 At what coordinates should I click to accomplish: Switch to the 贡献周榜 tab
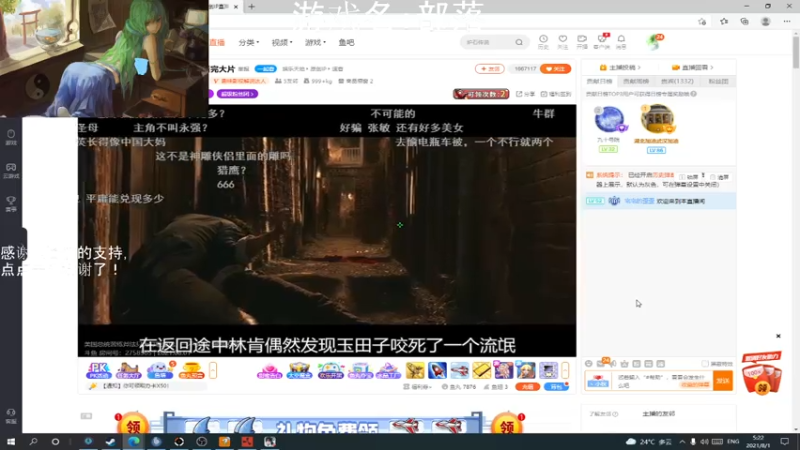click(x=636, y=81)
